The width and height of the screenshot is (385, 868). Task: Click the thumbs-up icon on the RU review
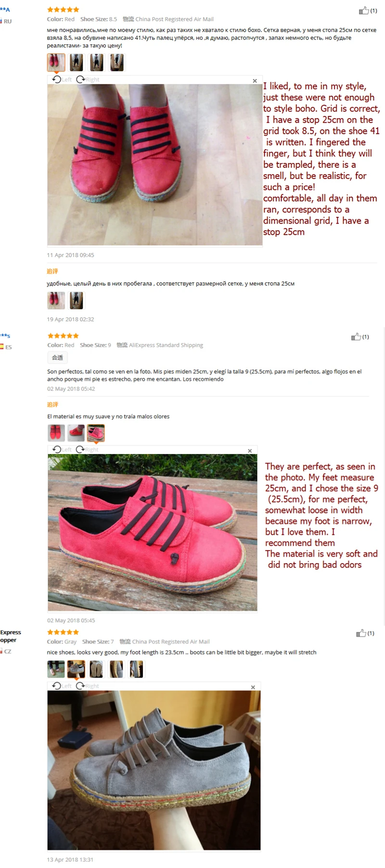tap(363, 10)
